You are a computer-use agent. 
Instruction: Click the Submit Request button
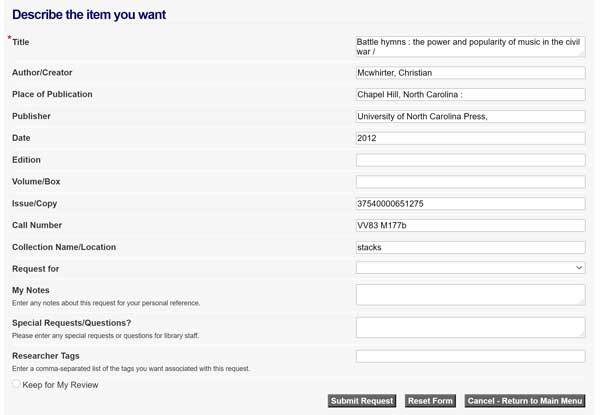click(x=362, y=401)
